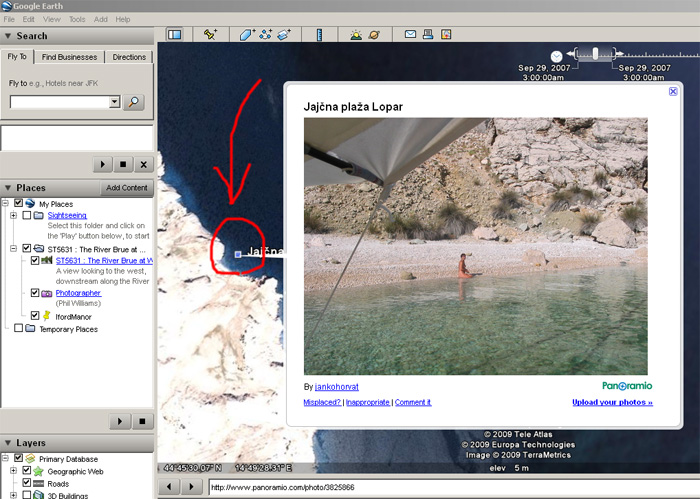Collapse the Search panel

pos(8,36)
